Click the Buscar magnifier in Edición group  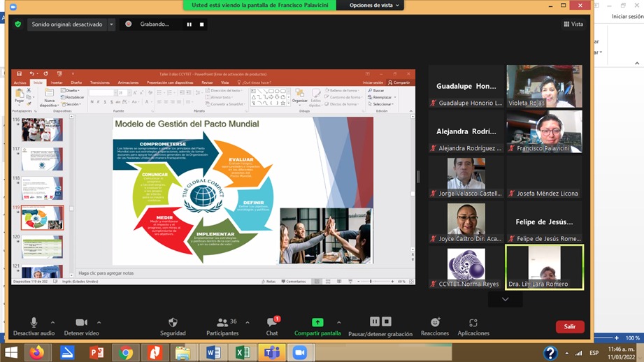[x=370, y=90]
